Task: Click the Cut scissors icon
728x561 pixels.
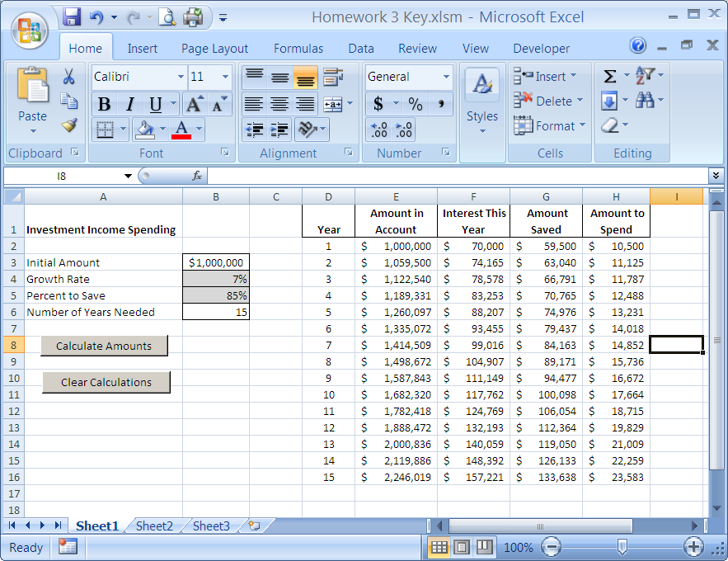Action: coord(69,77)
